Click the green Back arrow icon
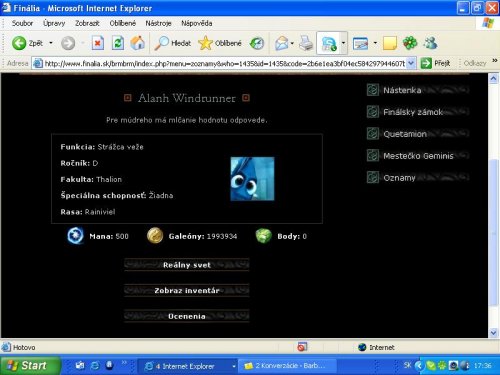This screenshot has width=500, height=375. (19, 43)
